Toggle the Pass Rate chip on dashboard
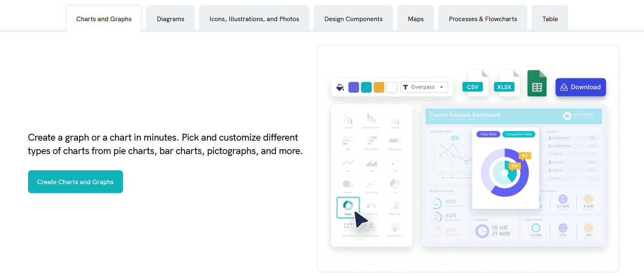The height and width of the screenshot is (276, 644). [488, 134]
